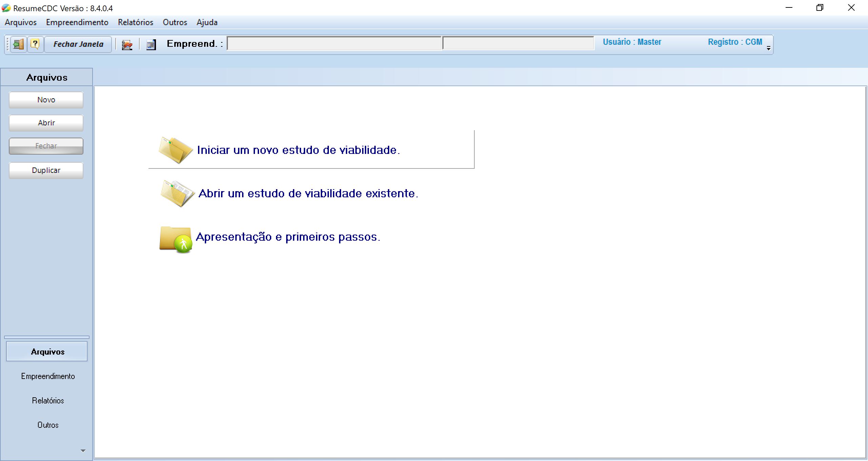Open the Relatórios menu in menu bar
Image resolution: width=868 pixels, height=461 pixels.
(x=135, y=22)
